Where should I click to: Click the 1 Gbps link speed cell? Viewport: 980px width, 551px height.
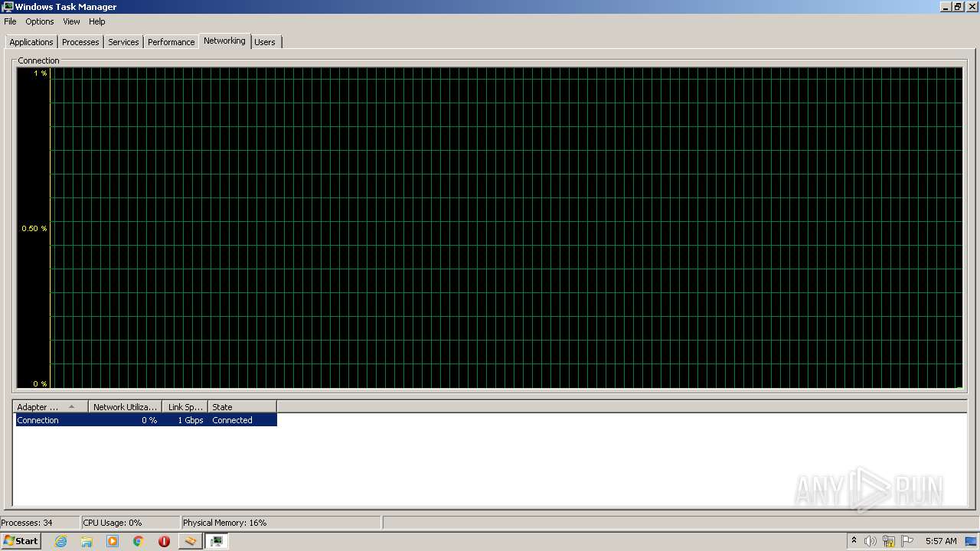(x=191, y=420)
